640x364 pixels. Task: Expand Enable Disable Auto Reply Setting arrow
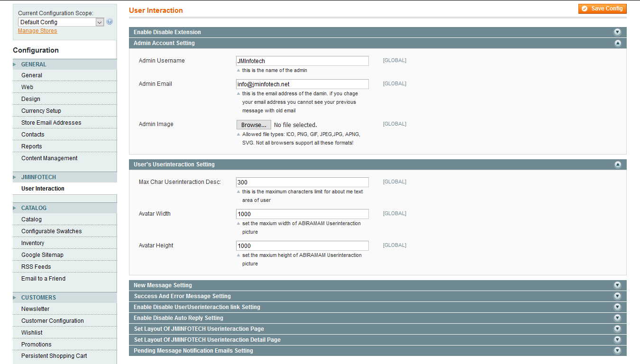[x=617, y=318]
